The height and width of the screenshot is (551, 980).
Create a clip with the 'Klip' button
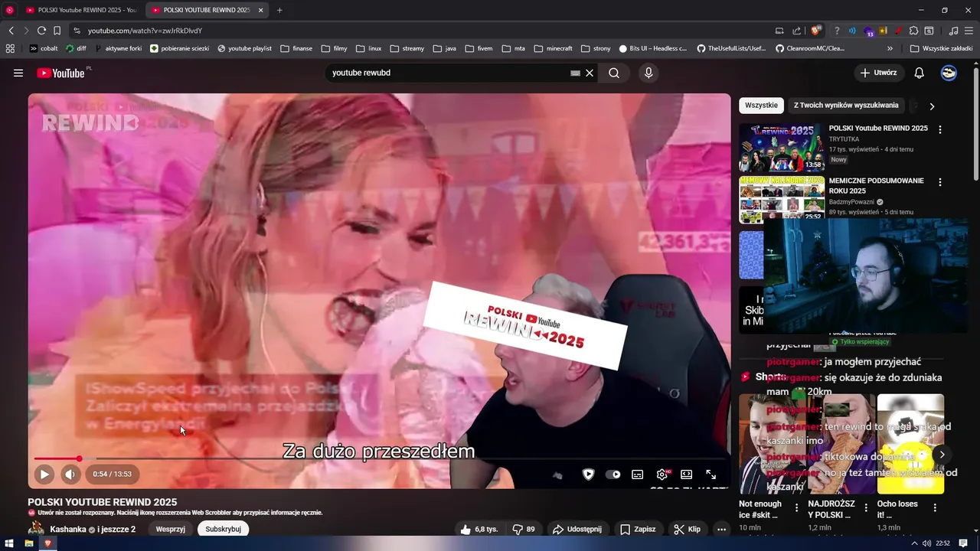pos(687,529)
